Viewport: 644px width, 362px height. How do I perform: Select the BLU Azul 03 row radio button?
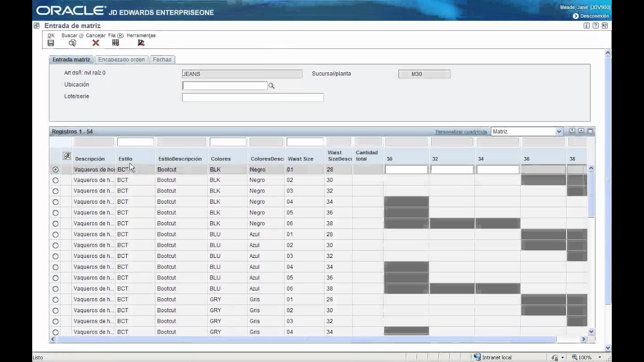click(55, 256)
